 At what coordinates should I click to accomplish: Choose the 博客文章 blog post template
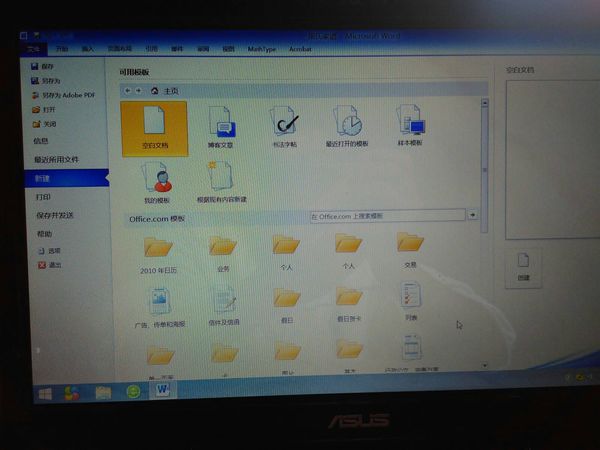point(221,127)
